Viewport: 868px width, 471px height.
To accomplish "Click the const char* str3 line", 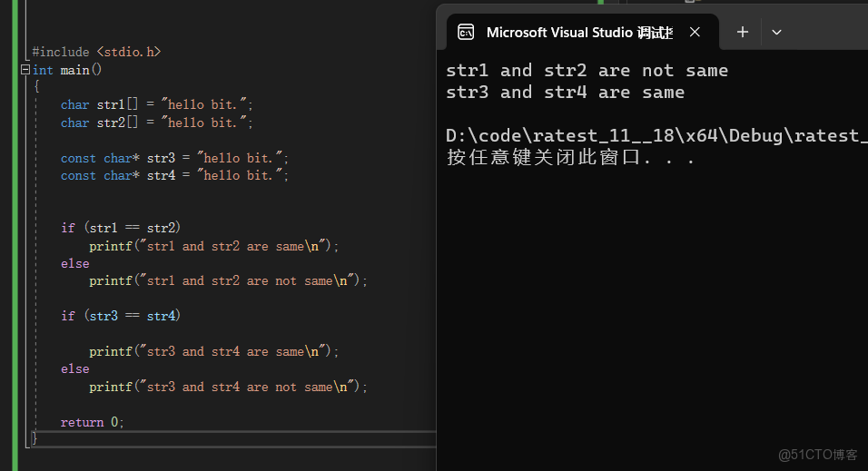I will pos(174,158).
